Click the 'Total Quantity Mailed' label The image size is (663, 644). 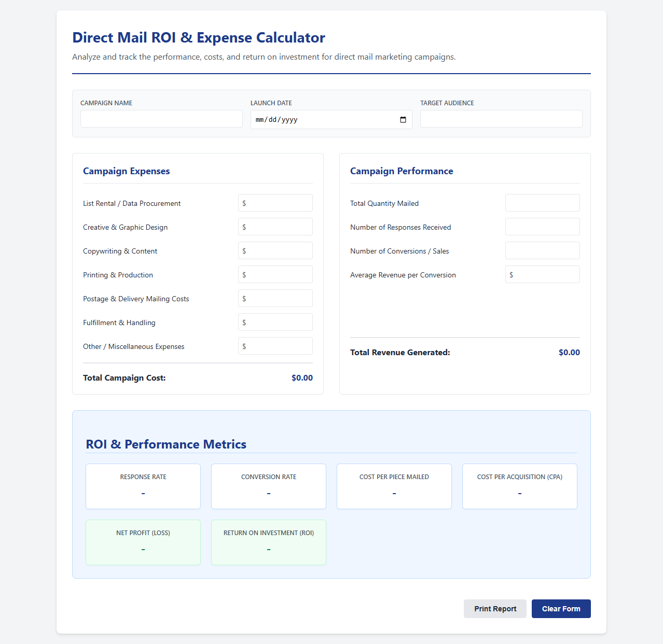coord(384,203)
